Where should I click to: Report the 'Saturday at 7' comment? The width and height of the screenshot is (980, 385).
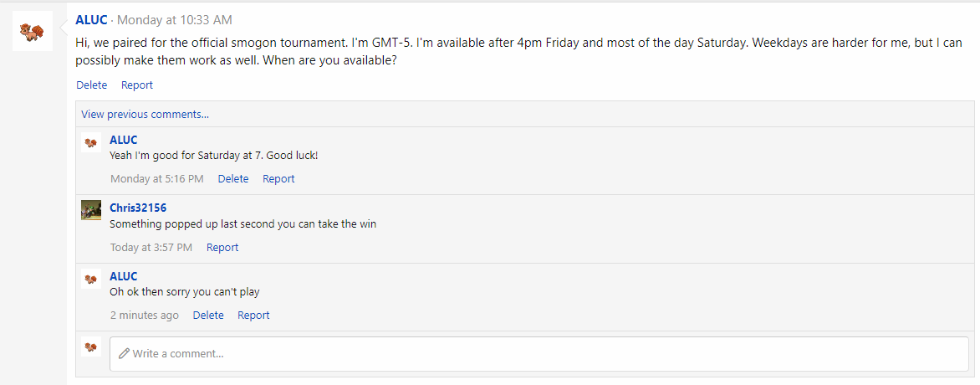click(x=278, y=179)
